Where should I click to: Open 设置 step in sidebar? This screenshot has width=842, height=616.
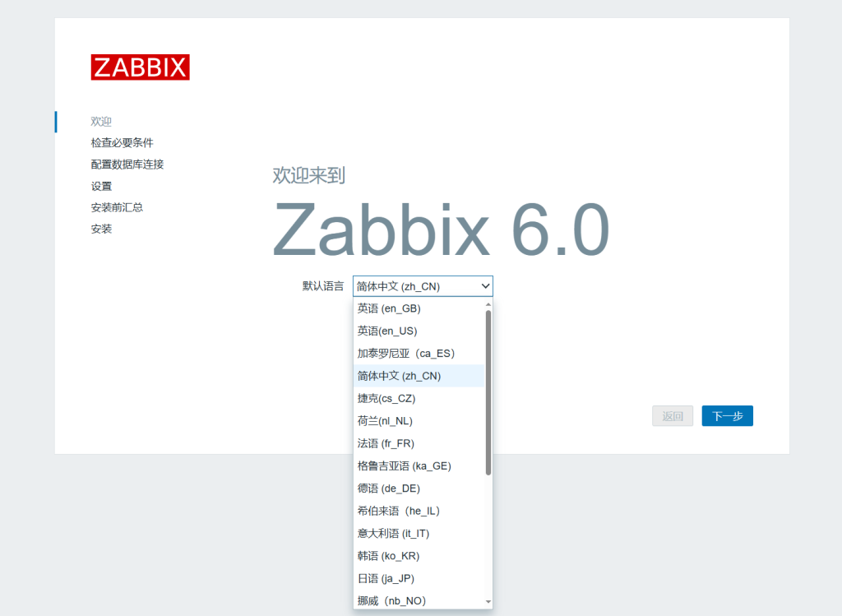101,186
